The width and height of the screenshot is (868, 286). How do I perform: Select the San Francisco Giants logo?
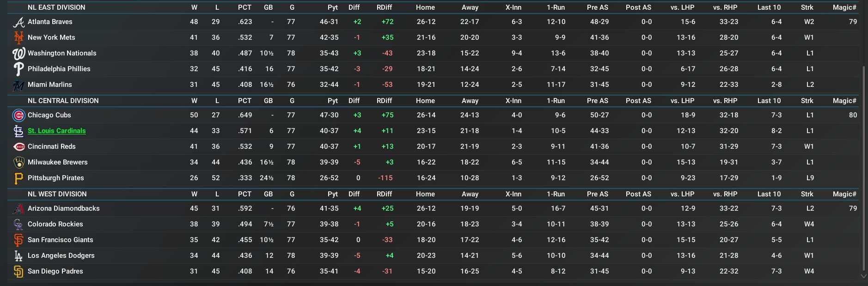pos(18,240)
